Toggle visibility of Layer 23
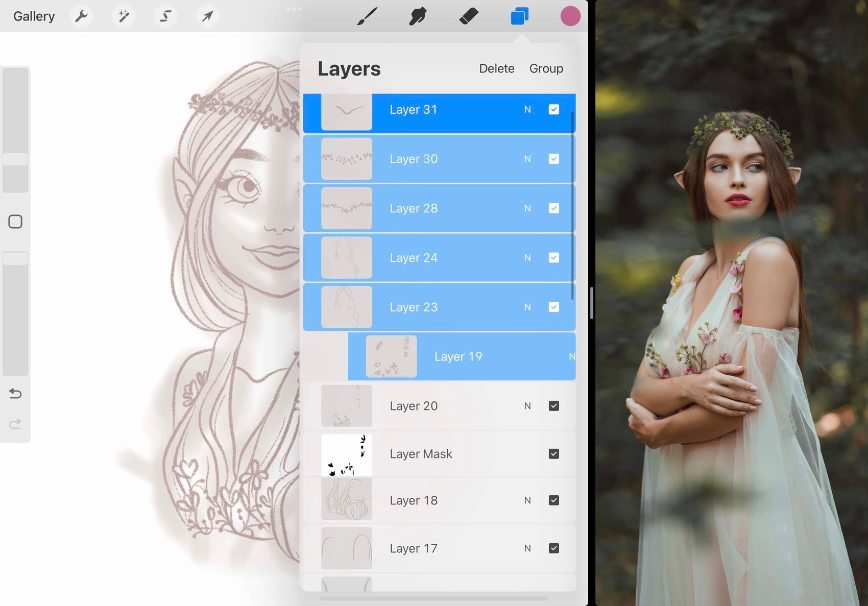 coord(554,307)
